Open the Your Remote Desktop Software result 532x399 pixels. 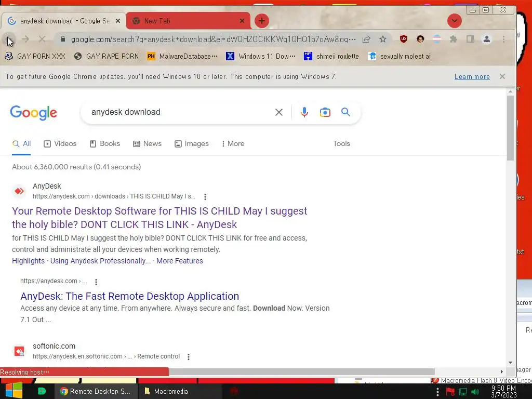tap(159, 218)
